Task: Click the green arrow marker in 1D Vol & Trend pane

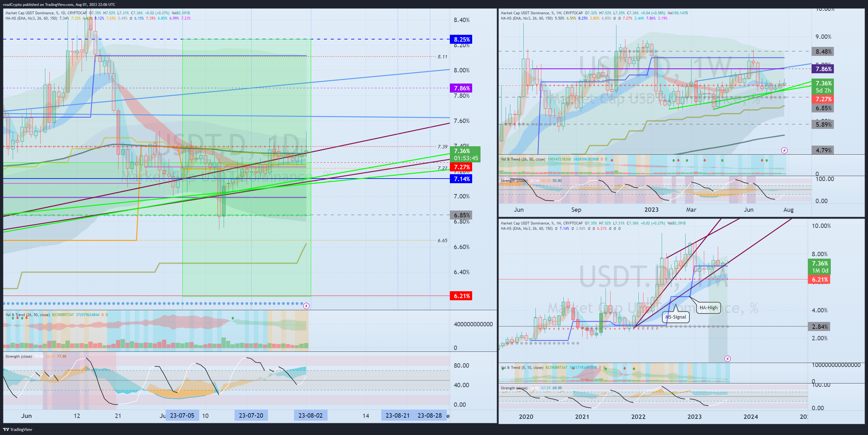Action: pyautogui.click(x=233, y=318)
